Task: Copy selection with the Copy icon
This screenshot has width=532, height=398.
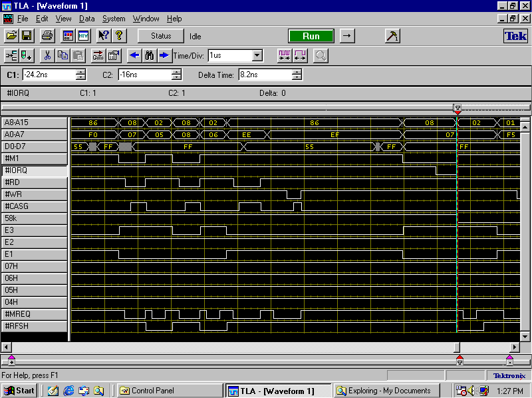Action: tap(63, 56)
